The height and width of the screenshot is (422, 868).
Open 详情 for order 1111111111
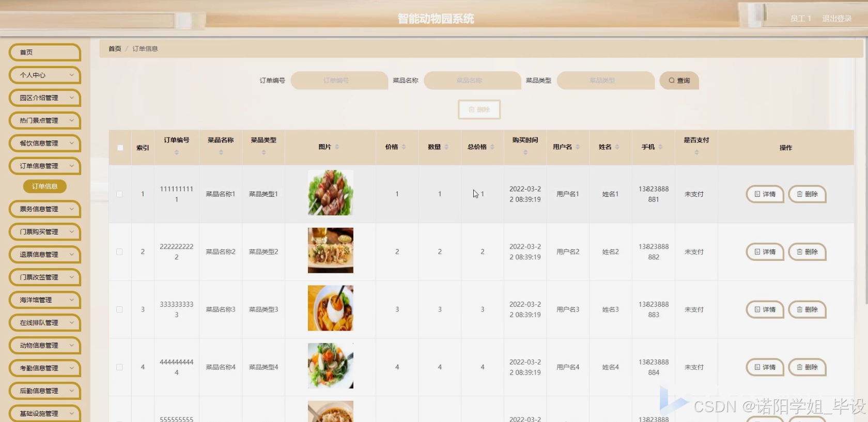(x=765, y=194)
